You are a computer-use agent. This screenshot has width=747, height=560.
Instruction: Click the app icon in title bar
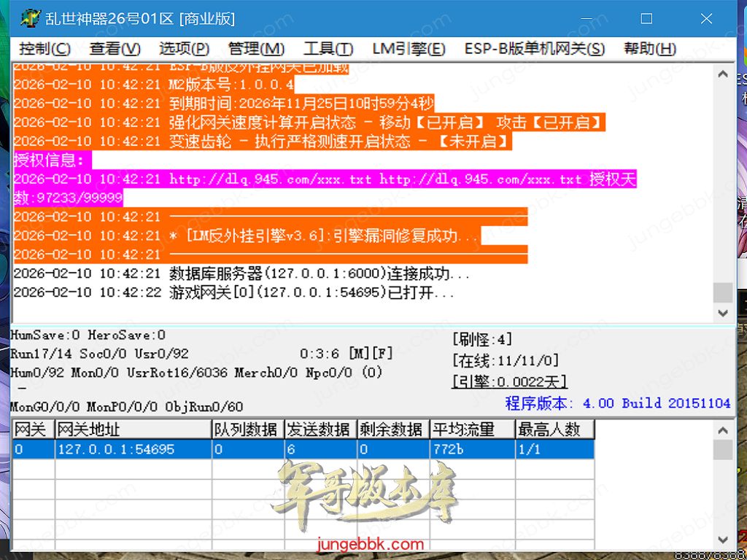30,19
